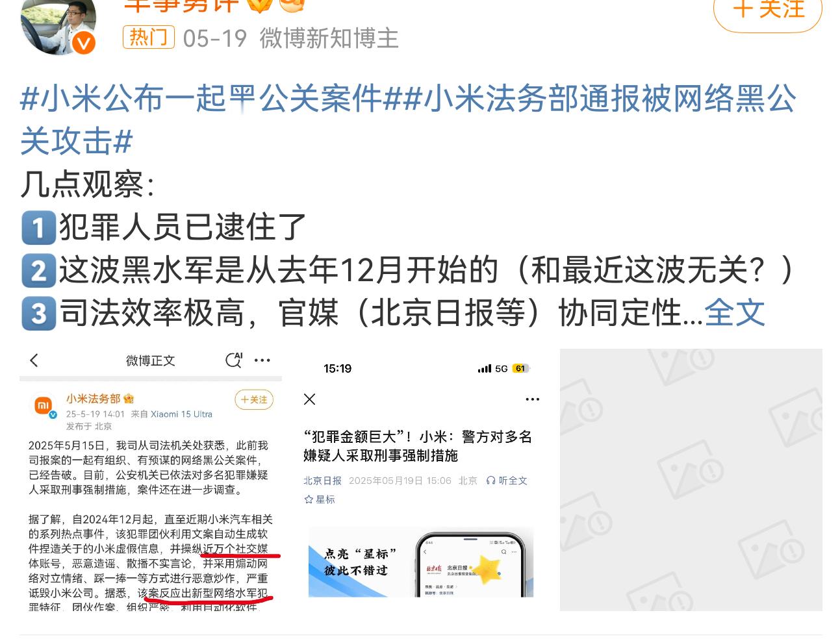The width and height of the screenshot is (840, 639).
Task: Tap the Xiaomi MI logo avatar
Action: click(x=44, y=406)
